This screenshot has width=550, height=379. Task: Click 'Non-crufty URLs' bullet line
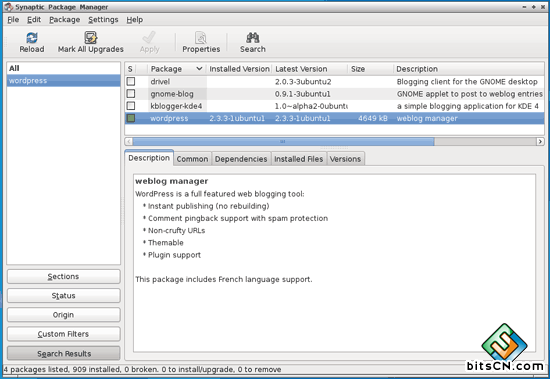(x=176, y=231)
